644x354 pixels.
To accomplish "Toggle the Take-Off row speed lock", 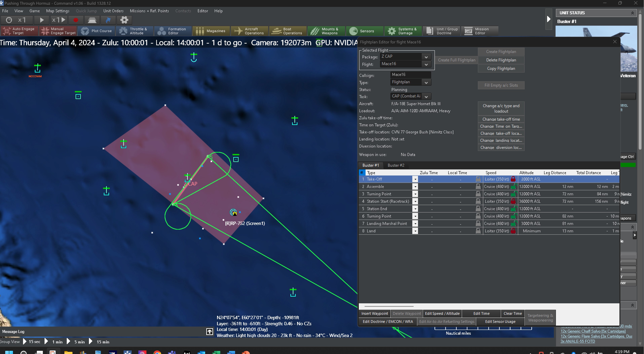I will (513, 179).
